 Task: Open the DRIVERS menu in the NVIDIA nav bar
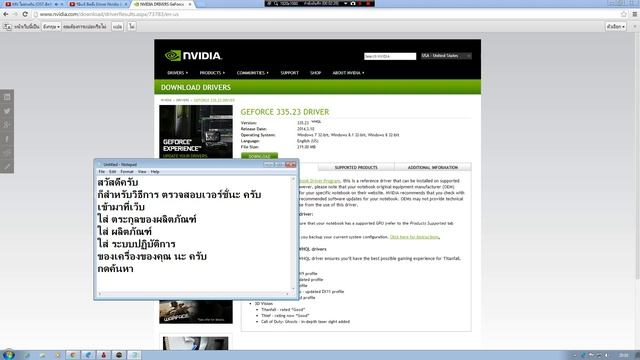pyautogui.click(x=178, y=73)
